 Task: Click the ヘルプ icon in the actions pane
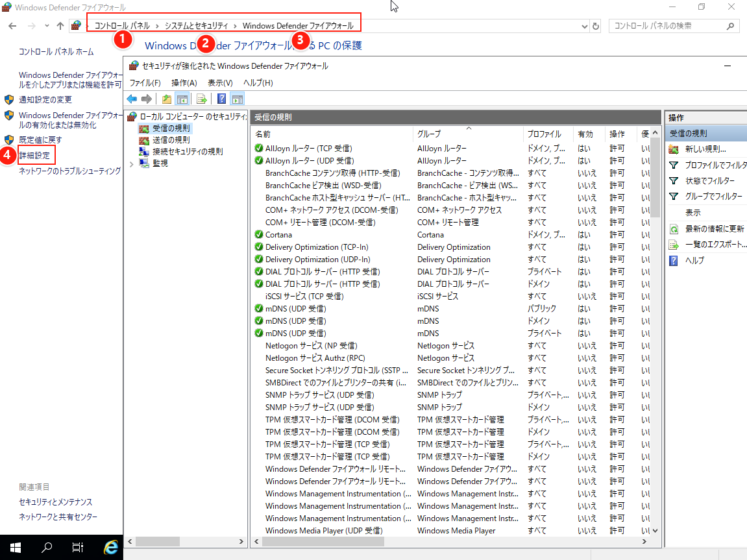pyautogui.click(x=674, y=260)
